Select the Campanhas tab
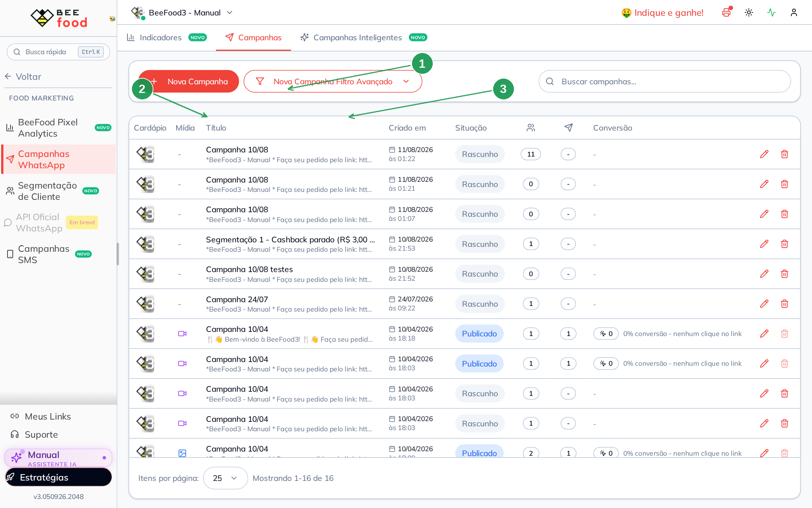812x508 pixels. pos(253,37)
